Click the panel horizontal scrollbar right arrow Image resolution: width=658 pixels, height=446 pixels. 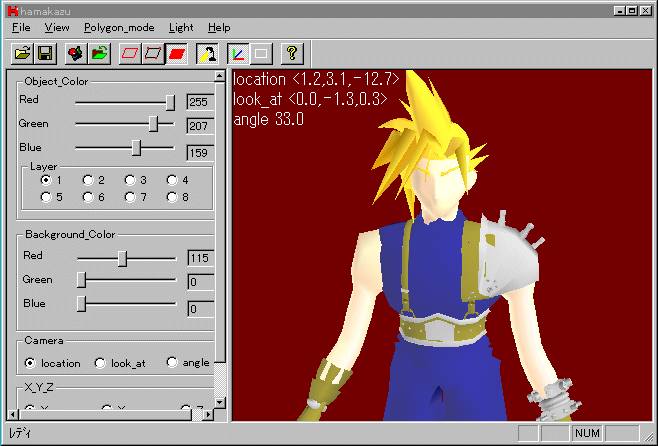(208, 415)
